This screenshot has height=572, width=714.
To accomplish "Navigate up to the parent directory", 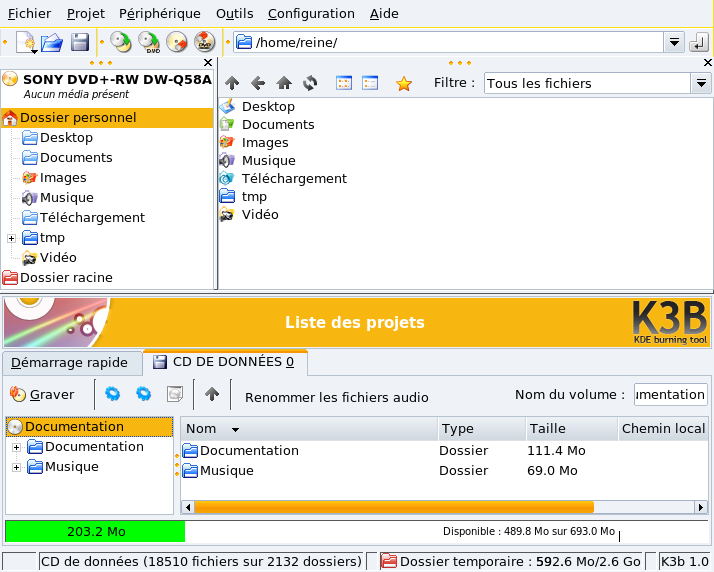I will coord(232,84).
